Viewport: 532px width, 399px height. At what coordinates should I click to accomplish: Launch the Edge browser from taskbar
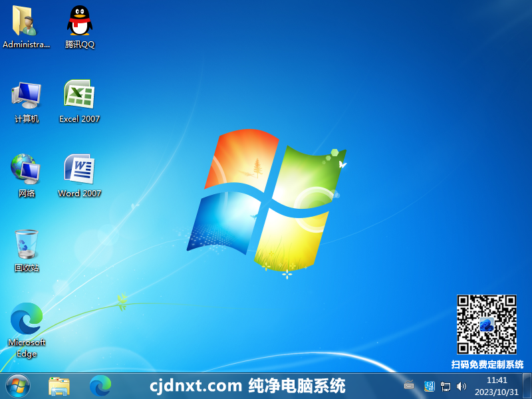(100, 386)
